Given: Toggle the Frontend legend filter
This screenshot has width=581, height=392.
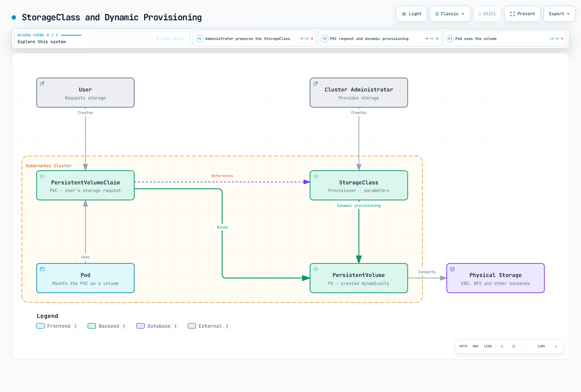Looking at the screenshot, I should (57, 326).
